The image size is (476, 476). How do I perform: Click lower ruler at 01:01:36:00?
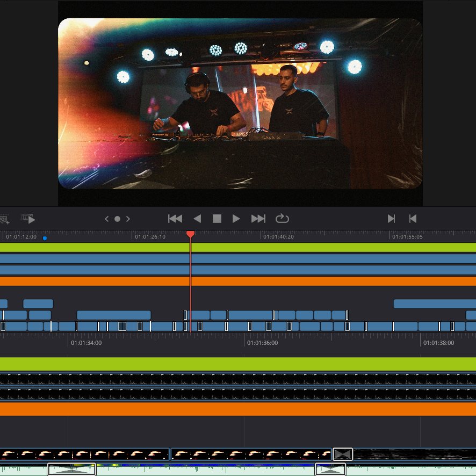click(262, 343)
